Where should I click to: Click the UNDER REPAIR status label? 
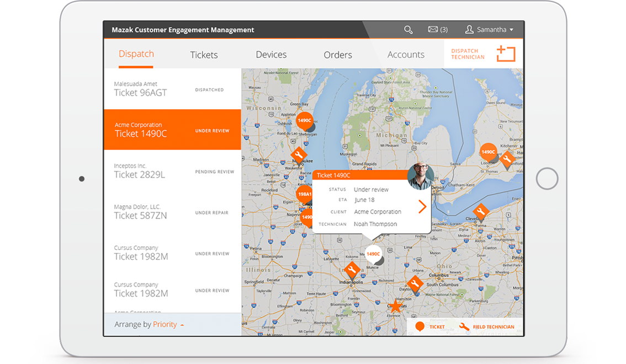[x=211, y=213]
